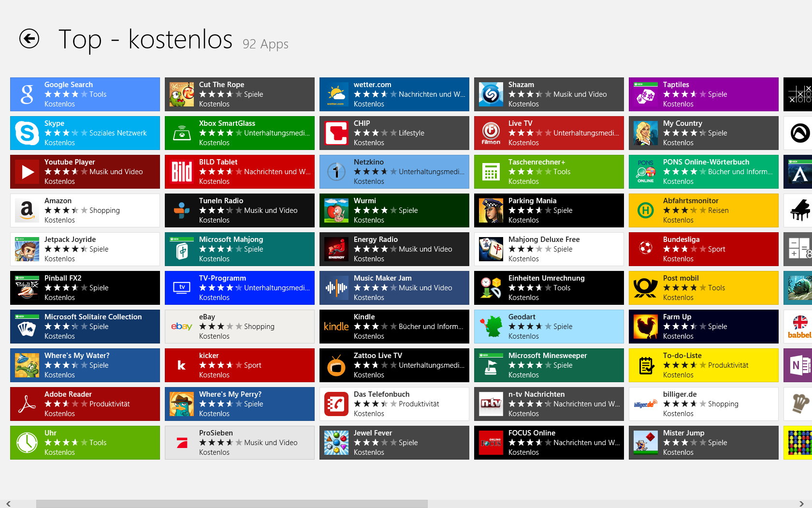Open the OneNote tile at right edge

(x=798, y=365)
